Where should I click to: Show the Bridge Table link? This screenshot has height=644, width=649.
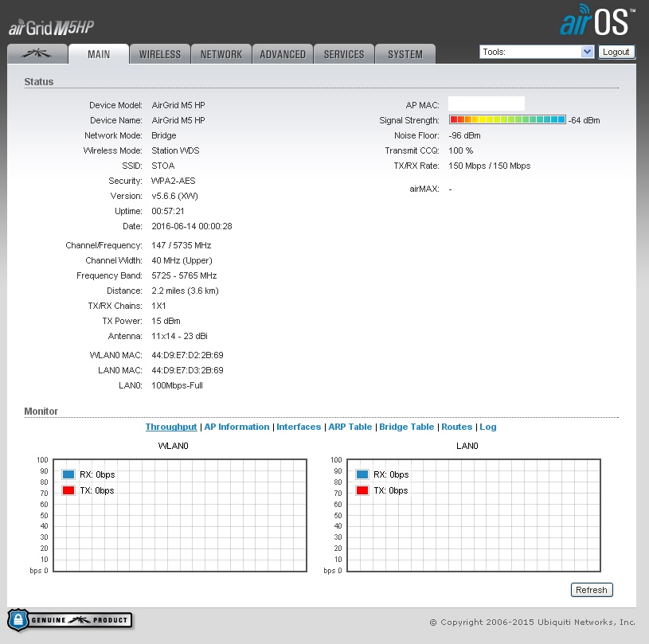pyautogui.click(x=406, y=427)
